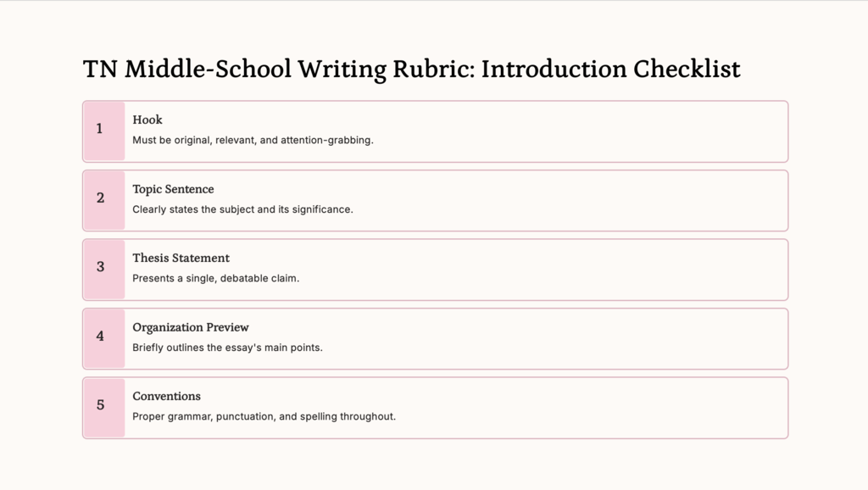The image size is (868, 490).
Task: Select the pink number 1 badge
Action: [104, 131]
